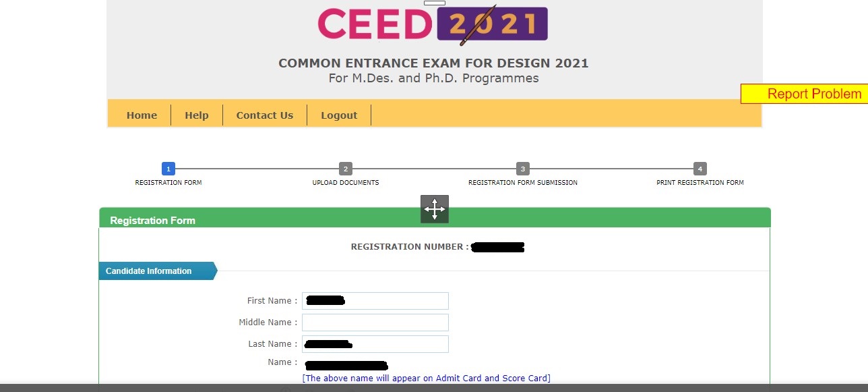Click inside the Middle Name field
Screen dimensions: 868x392
pos(375,322)
